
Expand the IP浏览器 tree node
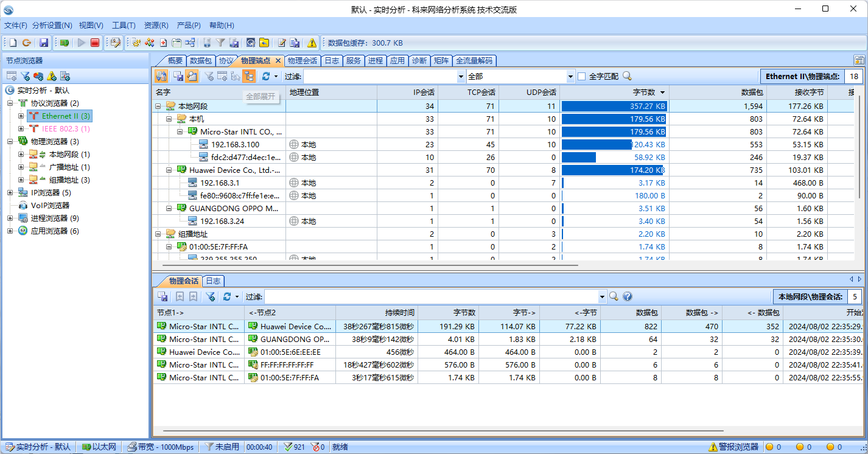click(x=10, y=192)
